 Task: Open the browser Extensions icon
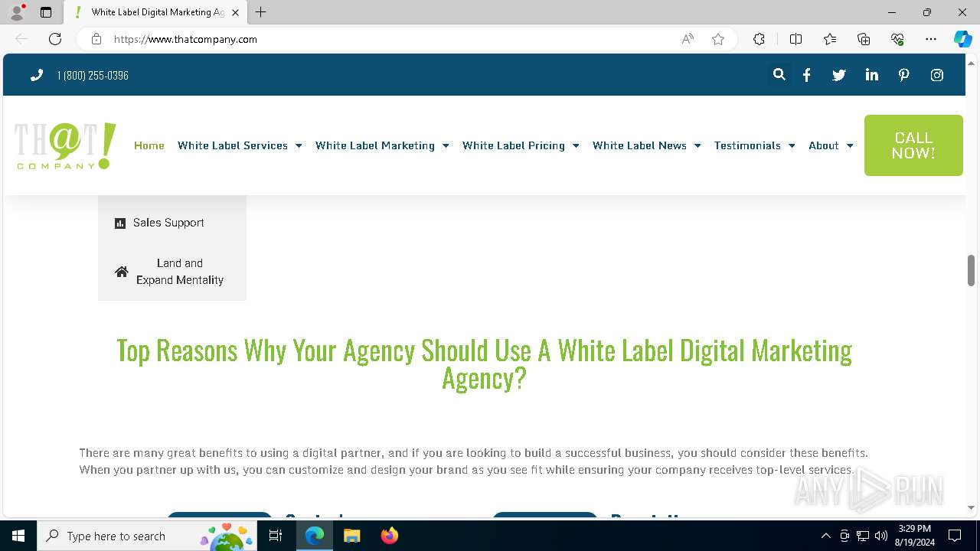pyautogui.click(x=759, y=39)
